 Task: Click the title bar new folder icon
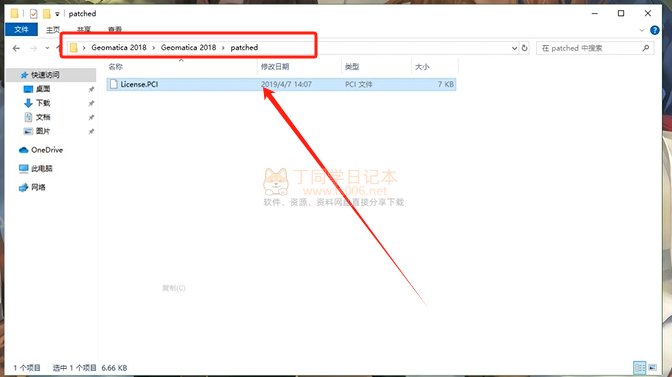(46, 14)
